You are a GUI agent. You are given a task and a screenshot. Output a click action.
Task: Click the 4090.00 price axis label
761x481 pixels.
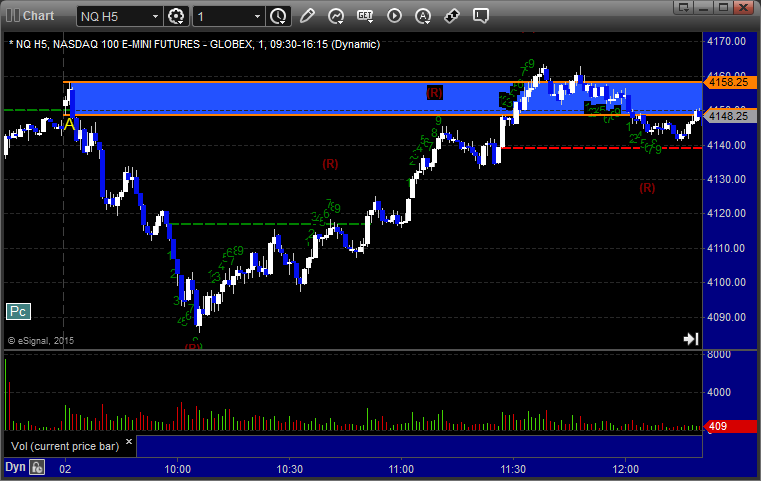[727, 317]
